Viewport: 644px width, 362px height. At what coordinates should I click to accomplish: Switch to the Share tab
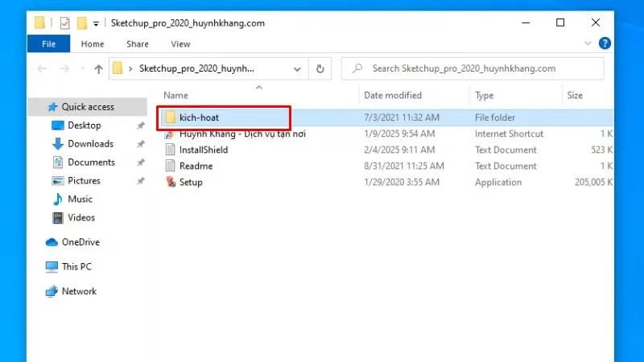click(137, 44)
